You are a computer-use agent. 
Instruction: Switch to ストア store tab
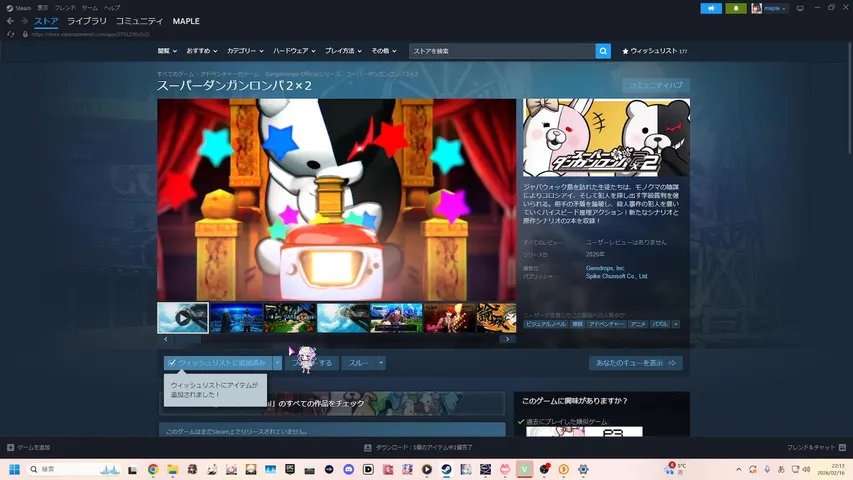[x=46, y=21]
